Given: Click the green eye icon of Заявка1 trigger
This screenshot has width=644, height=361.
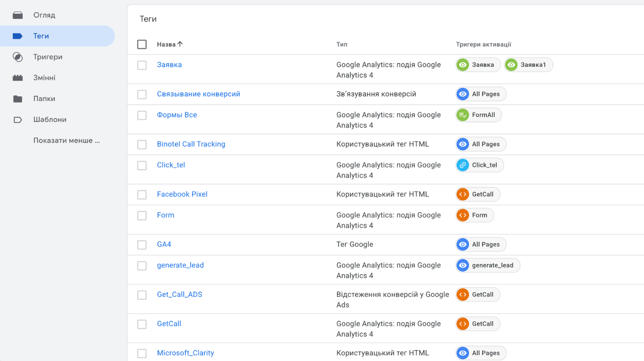Looking at the screenshot, I should (x=511, y=65).
